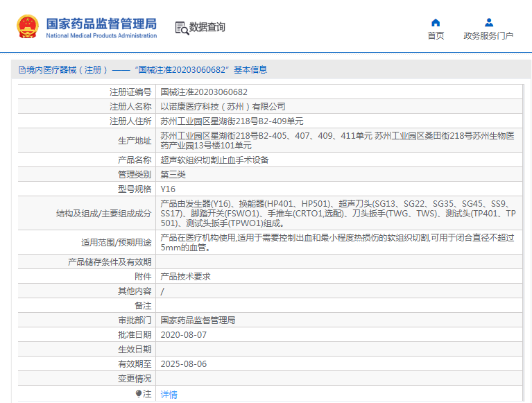Open the 详情 link
532x403 pixels.
click(169, 394)
